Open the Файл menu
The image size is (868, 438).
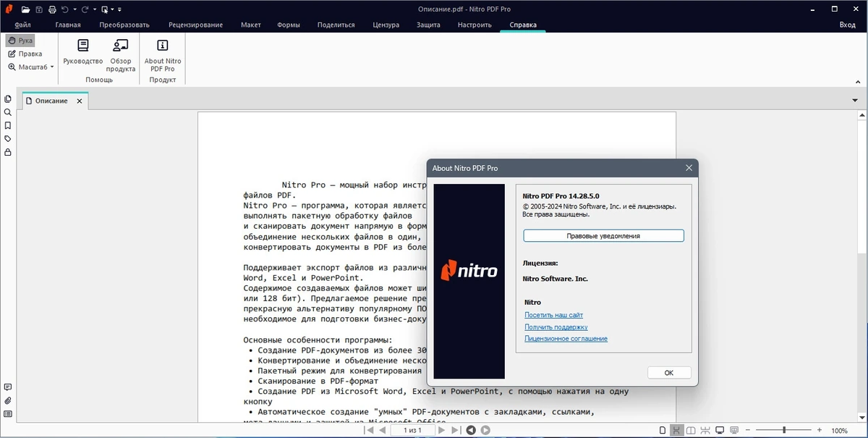22,25
